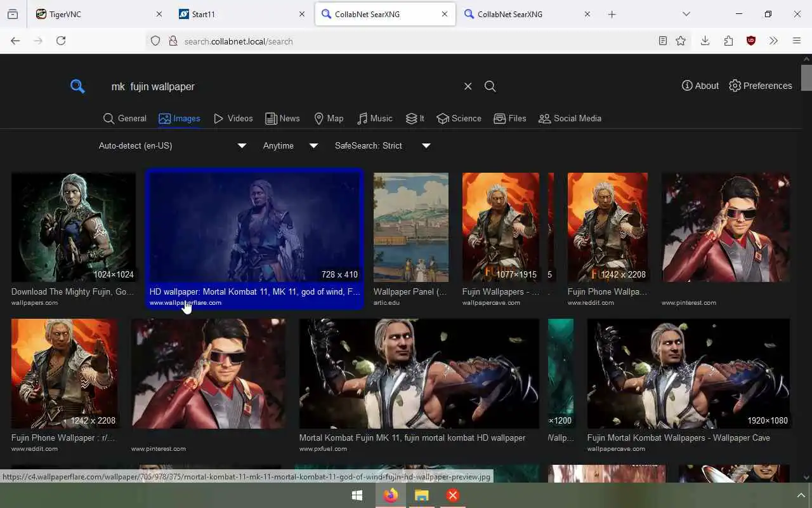Open the Wallpaper Panel artic.edu thumbnail
This screenshot has height=508, width=812.
coord(411,227)
